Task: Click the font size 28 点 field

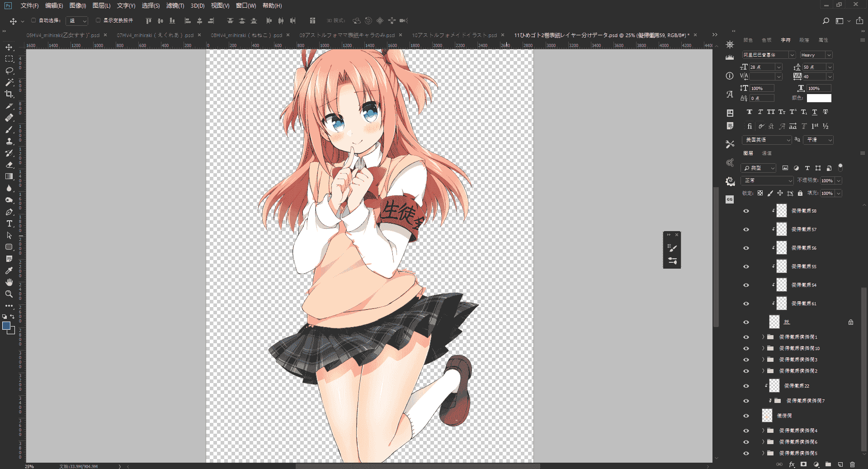Action: [762, 67]
